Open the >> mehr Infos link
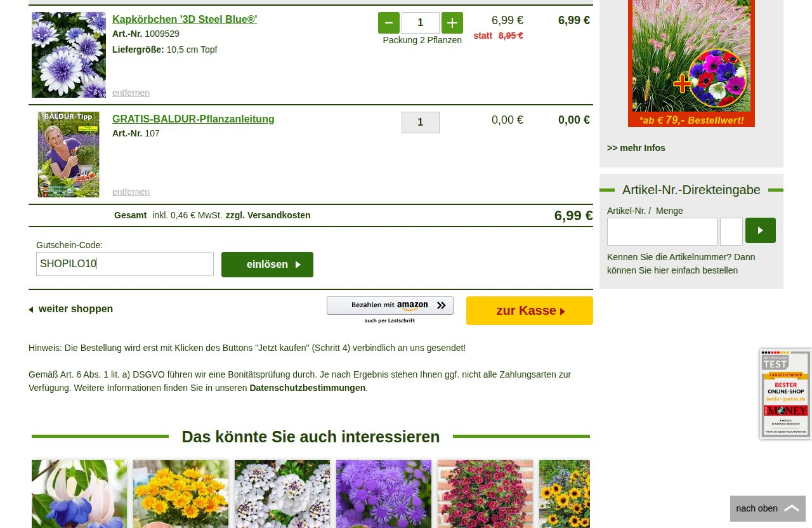This screenshot has height=528, width=812. pyautogui.click(x=636, y=148)
